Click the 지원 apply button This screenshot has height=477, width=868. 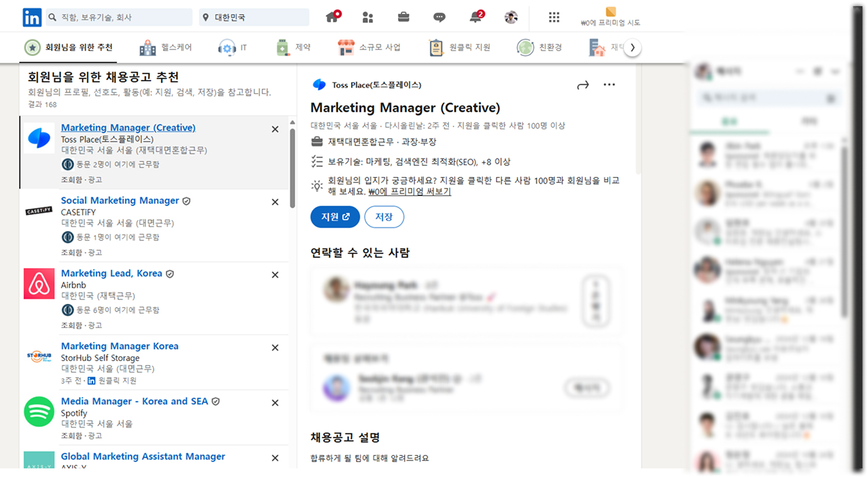pyautogui.click(x=335, y=217)
